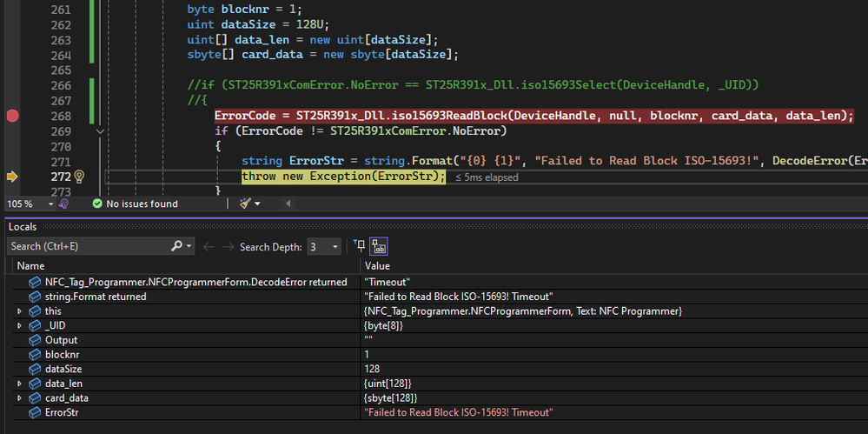Click the search magnifier icon in Locals
The image size is (868, 434).
176,247
